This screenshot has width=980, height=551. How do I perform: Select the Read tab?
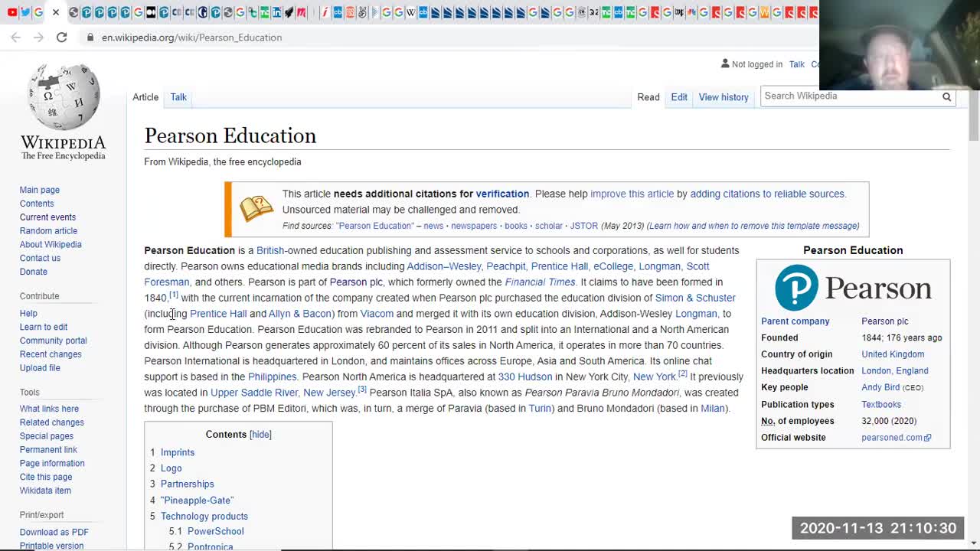pyautogui.click(x=648, y=97)
